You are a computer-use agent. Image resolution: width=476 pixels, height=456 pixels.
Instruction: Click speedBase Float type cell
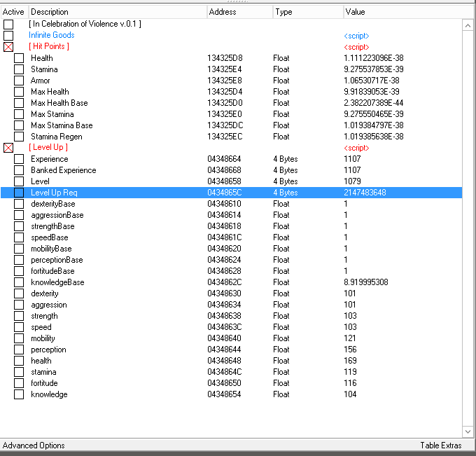coord(281,237)
